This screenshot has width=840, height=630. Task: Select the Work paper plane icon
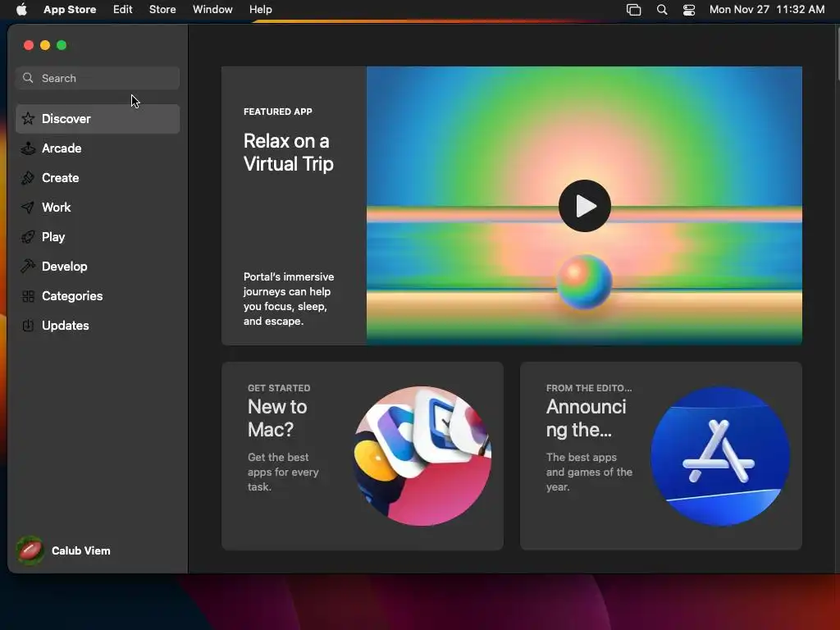[28, 208]
